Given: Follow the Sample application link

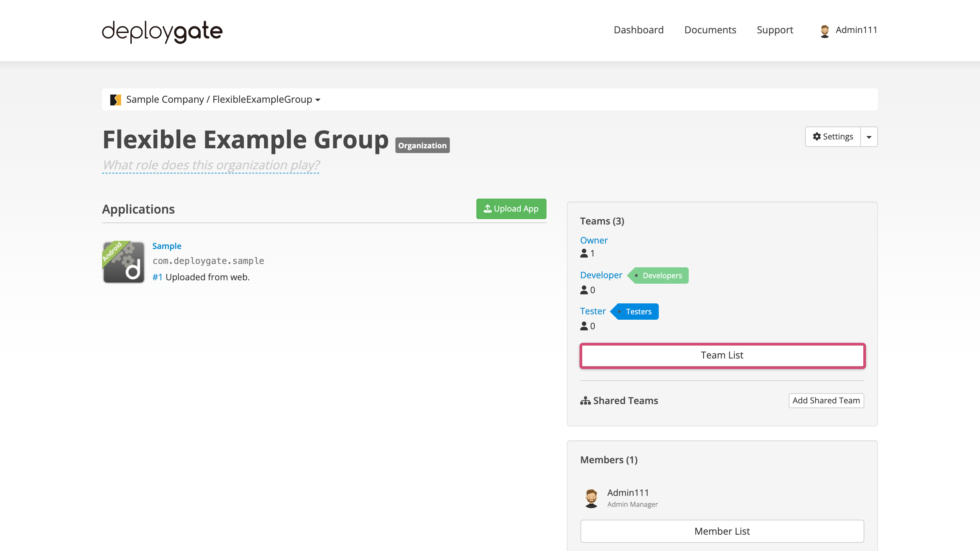Looking at the screenshot, I should (x=167, y=246).
